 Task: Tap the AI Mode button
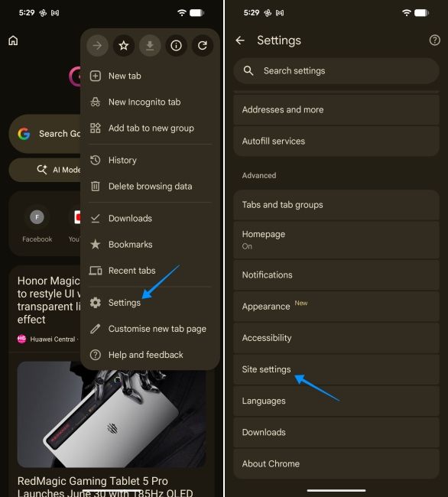click(x=46, y=170)
